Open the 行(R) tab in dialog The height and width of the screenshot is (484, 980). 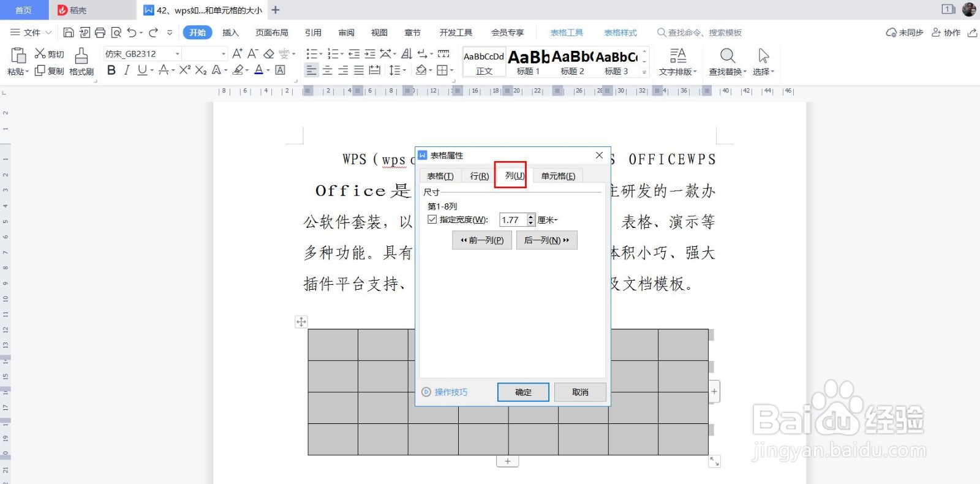(480, 176)
